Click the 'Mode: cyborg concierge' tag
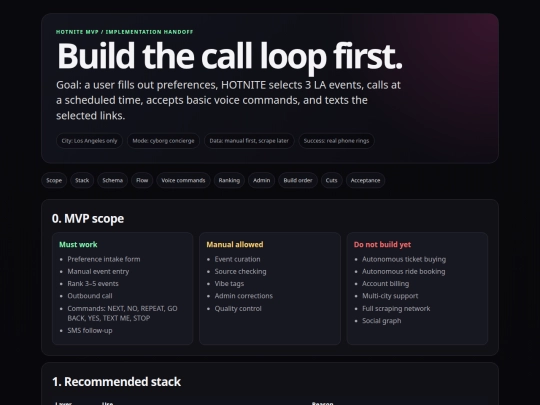Viewport: 540px width, 405px height. point(163,141)
